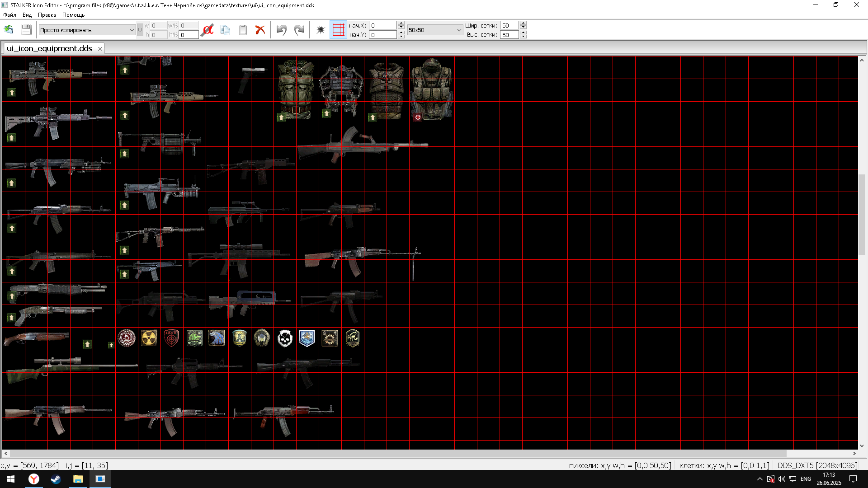This screenshot has width=868, height=488.
Task: Click the black burst splat toolbar icon
Action: tap(321, 30)
